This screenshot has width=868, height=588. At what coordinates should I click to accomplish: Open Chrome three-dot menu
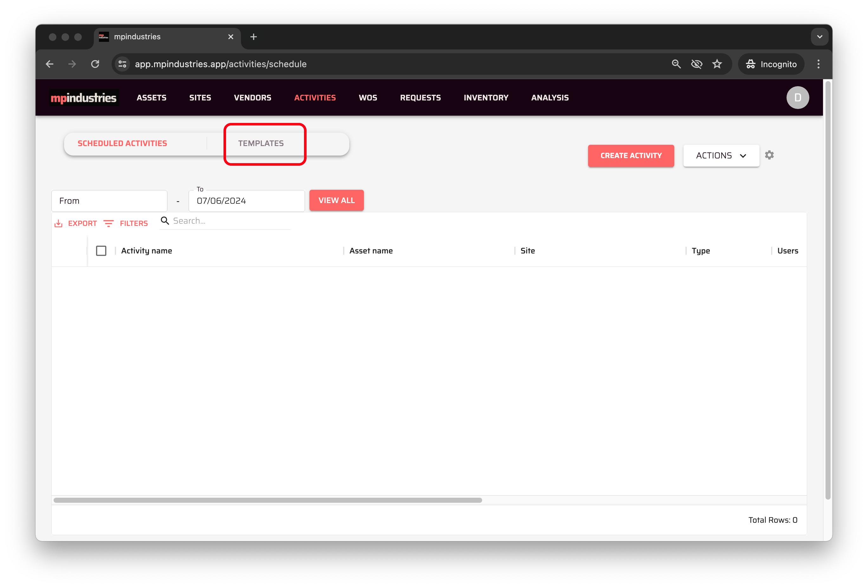818,64
